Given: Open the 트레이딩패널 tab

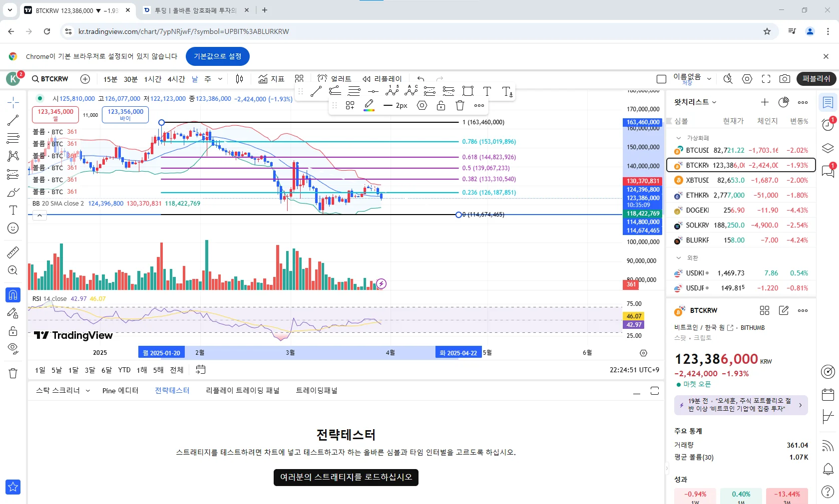Looking at the screenshot, I should pyautogui.click(x=317, y=391).
